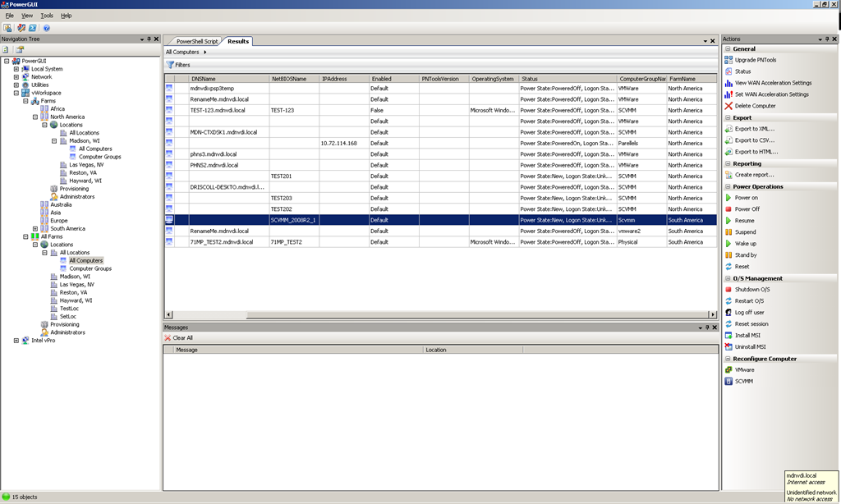Click the Suspend pause icon
This screenshot has width=841, height=504.
(728, 232)
